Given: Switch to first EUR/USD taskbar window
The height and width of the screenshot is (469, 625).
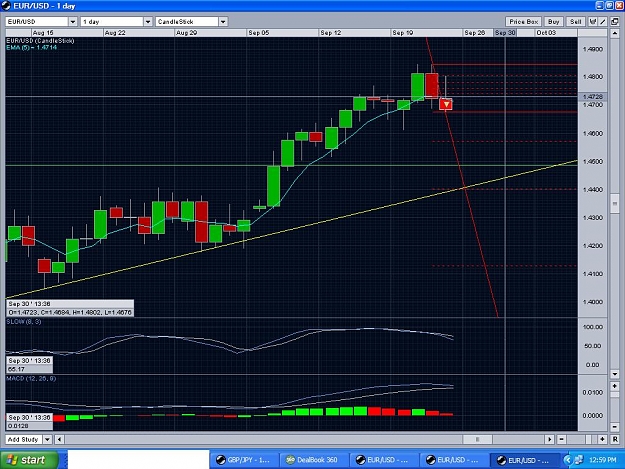Looking at the screenshot, I should pos(384,460).
